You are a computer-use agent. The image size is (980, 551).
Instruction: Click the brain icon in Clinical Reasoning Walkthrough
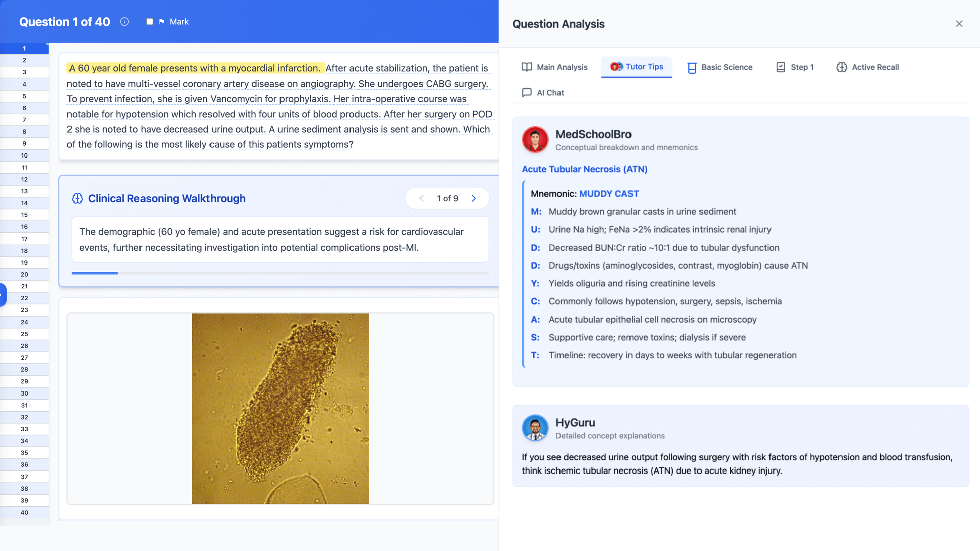pos(77,198)
